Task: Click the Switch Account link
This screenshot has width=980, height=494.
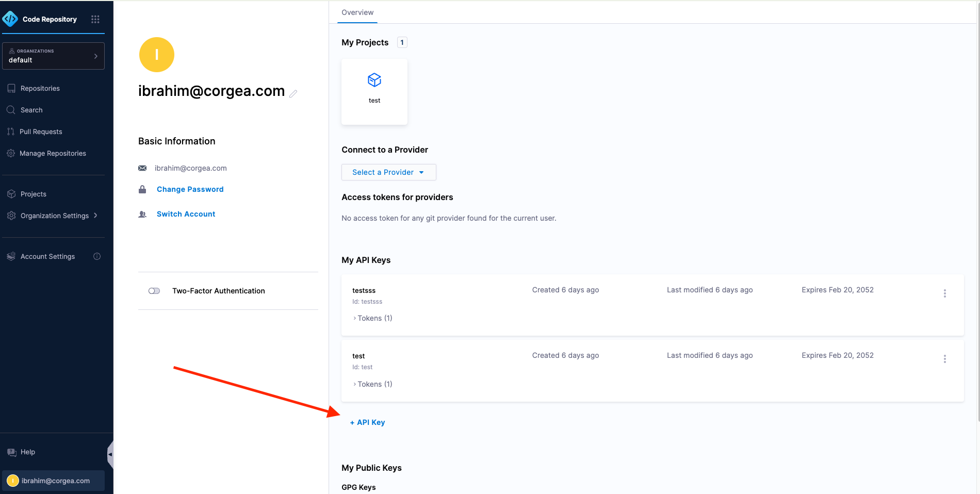Action: pyautogui.click(x=186, y=214)
